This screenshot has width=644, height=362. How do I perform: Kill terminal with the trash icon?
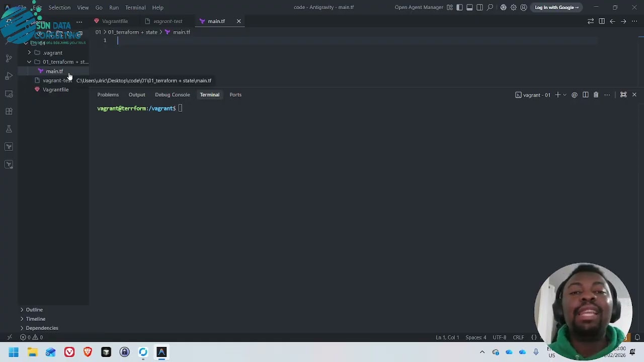(596, 95)
